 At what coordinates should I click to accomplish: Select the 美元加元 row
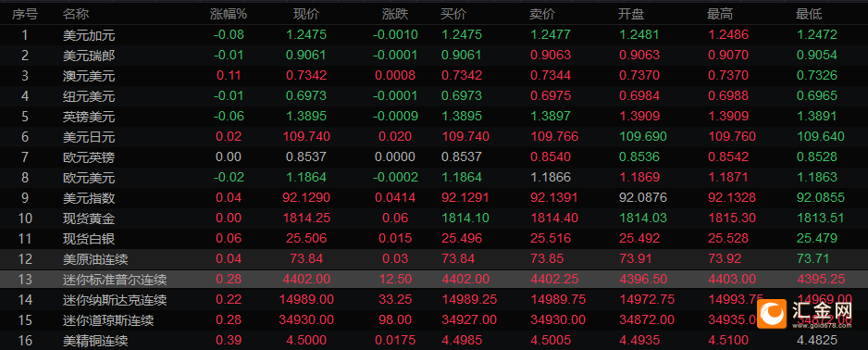pyautogui.click(x=434, y=35)
